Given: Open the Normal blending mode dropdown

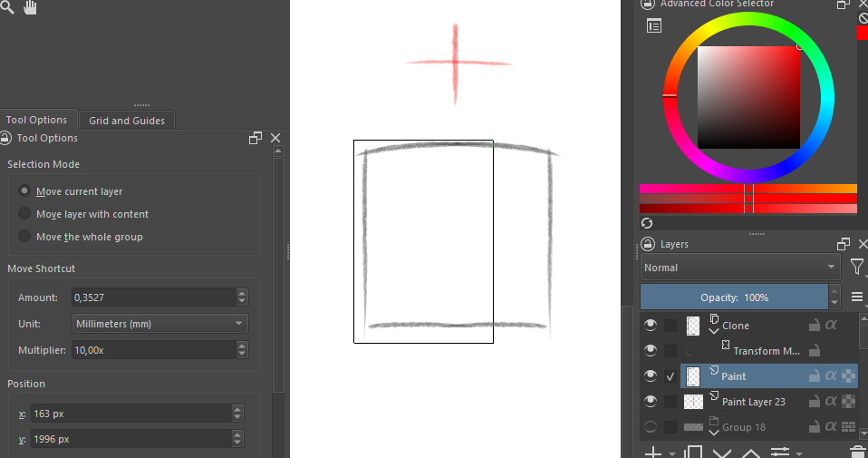Looking at the screenshot, I should (740, 268).
